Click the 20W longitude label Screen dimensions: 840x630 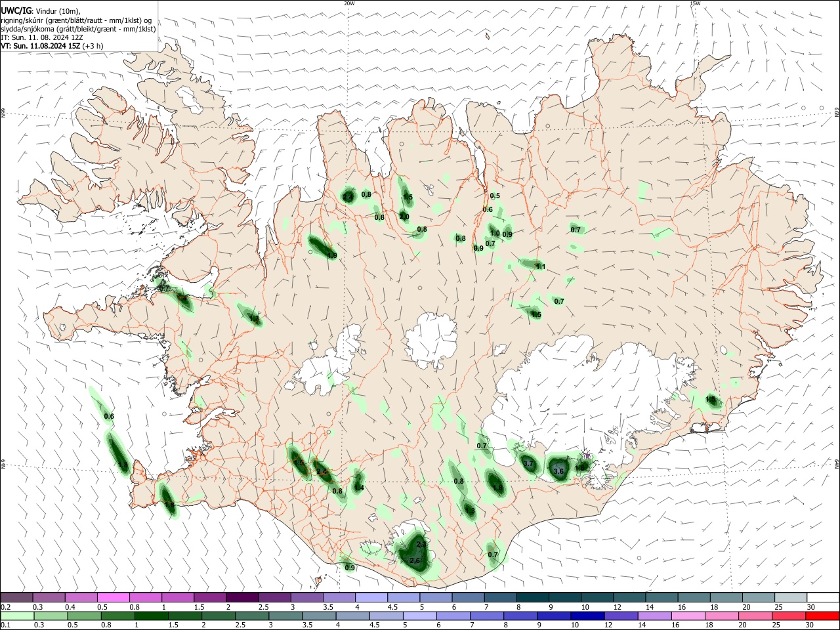349,3
